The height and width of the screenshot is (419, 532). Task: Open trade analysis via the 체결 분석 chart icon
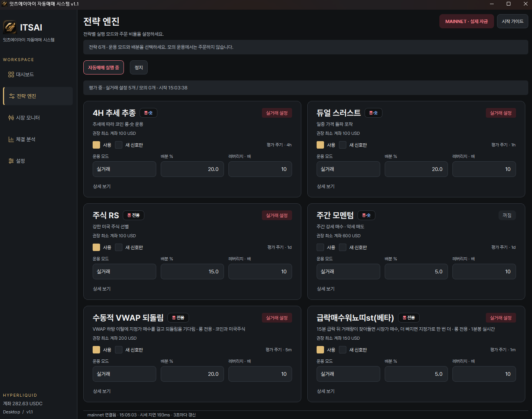(x=11, y=139)
